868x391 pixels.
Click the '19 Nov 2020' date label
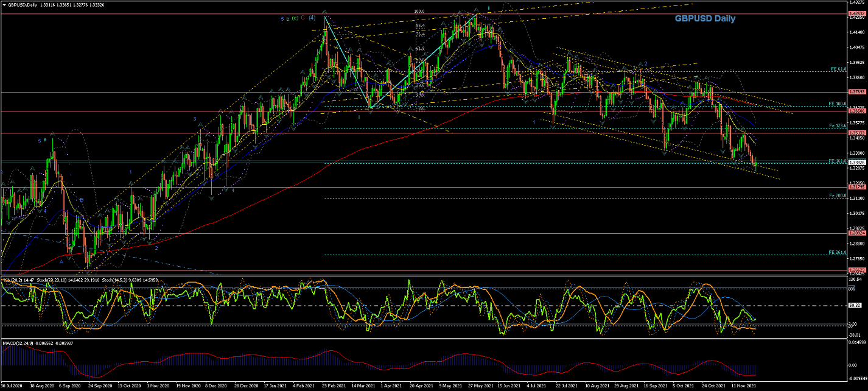(188, 386)
